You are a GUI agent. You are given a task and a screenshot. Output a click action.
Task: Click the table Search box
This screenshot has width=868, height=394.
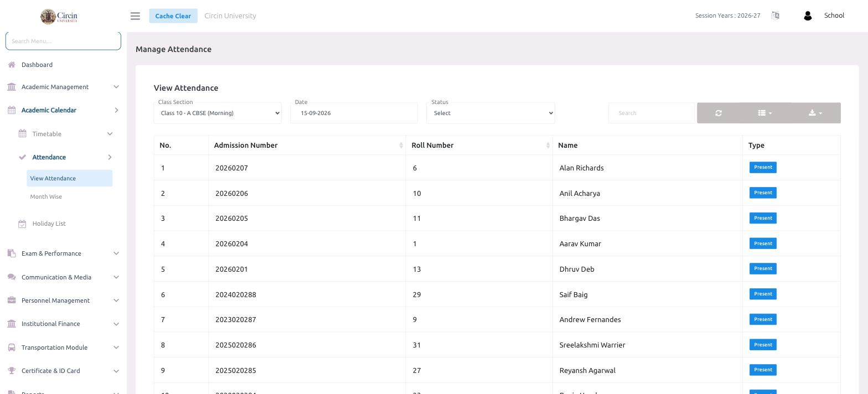click(x=652, y=113)
